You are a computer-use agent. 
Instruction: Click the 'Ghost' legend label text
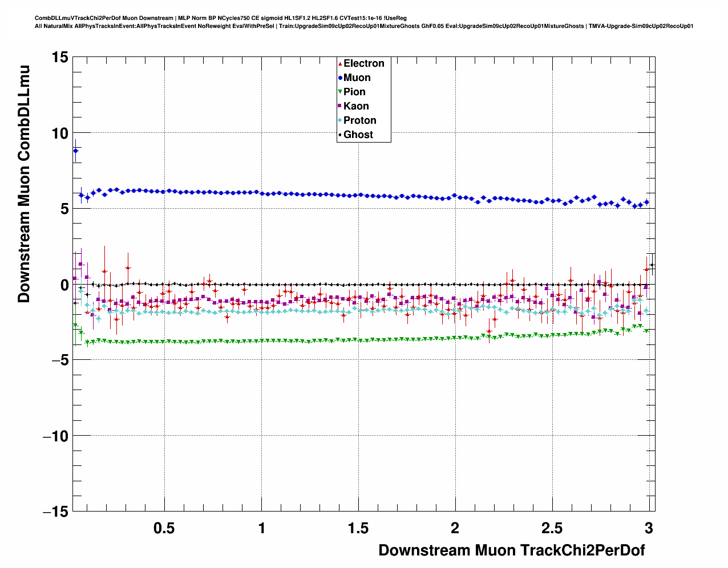point(358,135)
